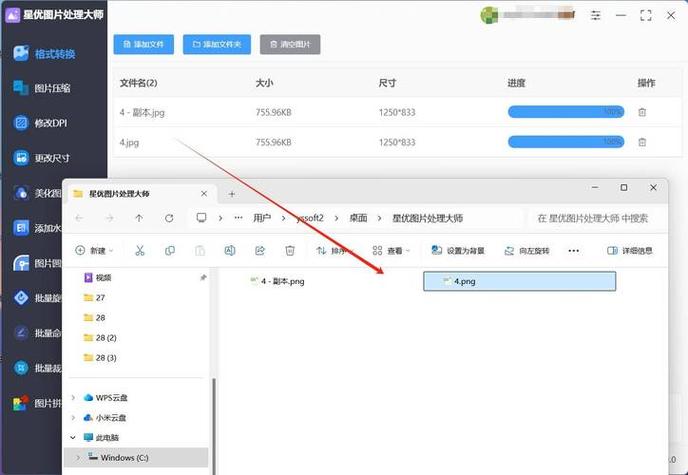Click the Rename icon in Explorer toolbar
The image size is (688, 475).
point(229,250)
